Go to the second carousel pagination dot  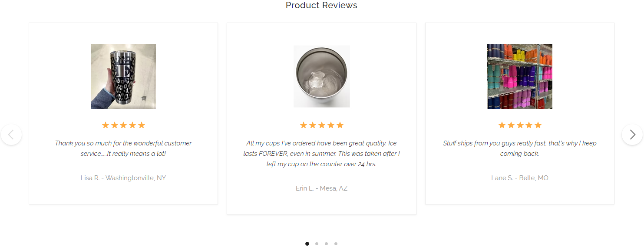317,244
